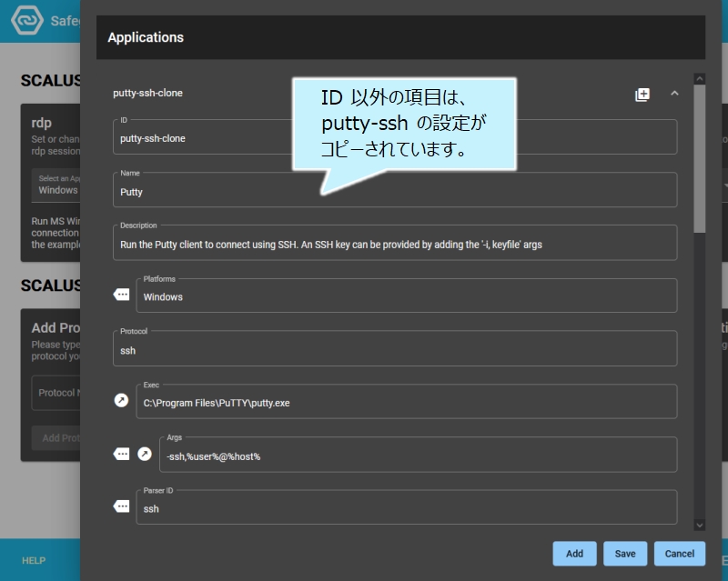The height and width of the screenshot is (581, 728).
Task: Click the scrollbar down arrow
Action: click(x=700, y=526)
